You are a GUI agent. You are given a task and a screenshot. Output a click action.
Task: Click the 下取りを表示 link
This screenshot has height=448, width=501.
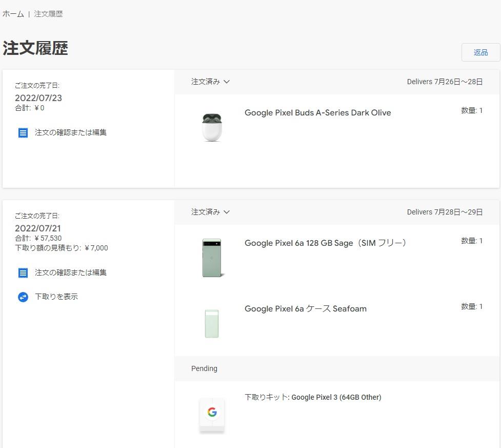point(56,297)
